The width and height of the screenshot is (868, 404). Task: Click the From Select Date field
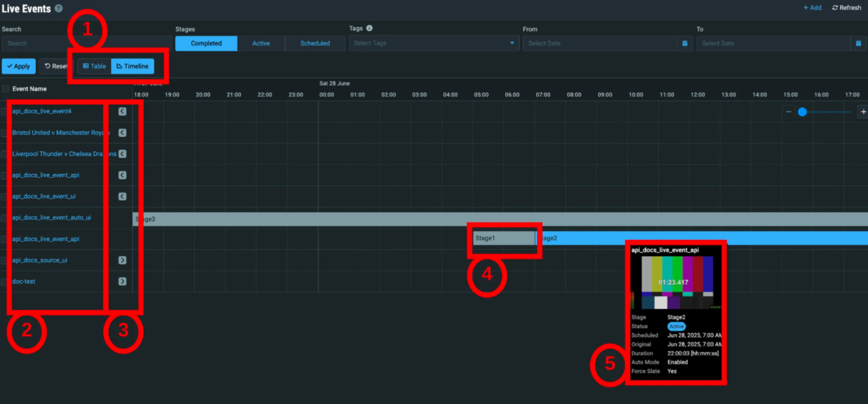[x=600, y=44]
